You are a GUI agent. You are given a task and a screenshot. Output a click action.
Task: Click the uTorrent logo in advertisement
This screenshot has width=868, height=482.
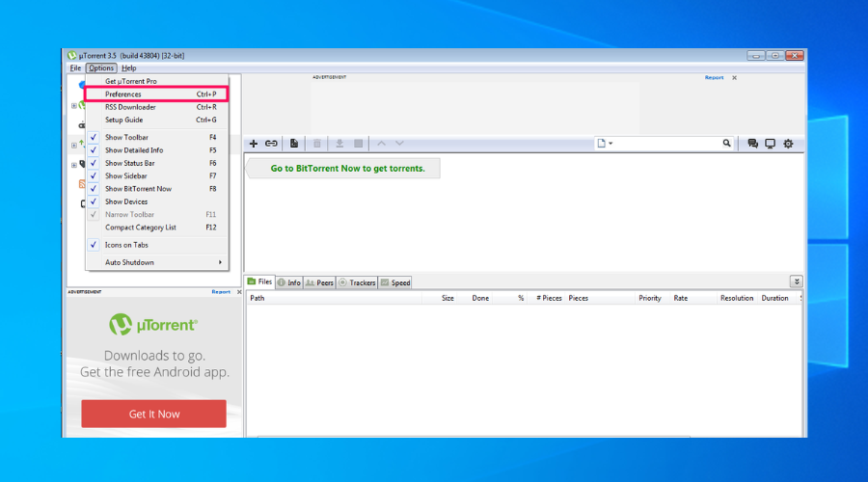(x=153, y=325)
